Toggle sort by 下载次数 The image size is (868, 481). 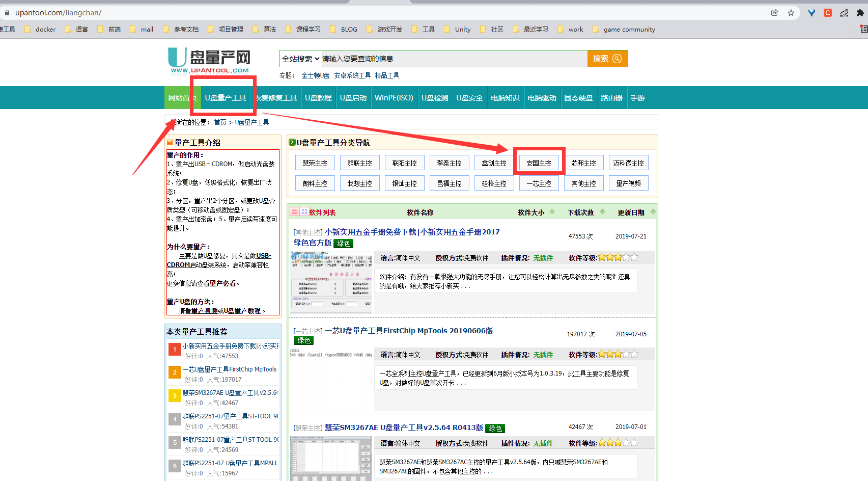point(603,212)
